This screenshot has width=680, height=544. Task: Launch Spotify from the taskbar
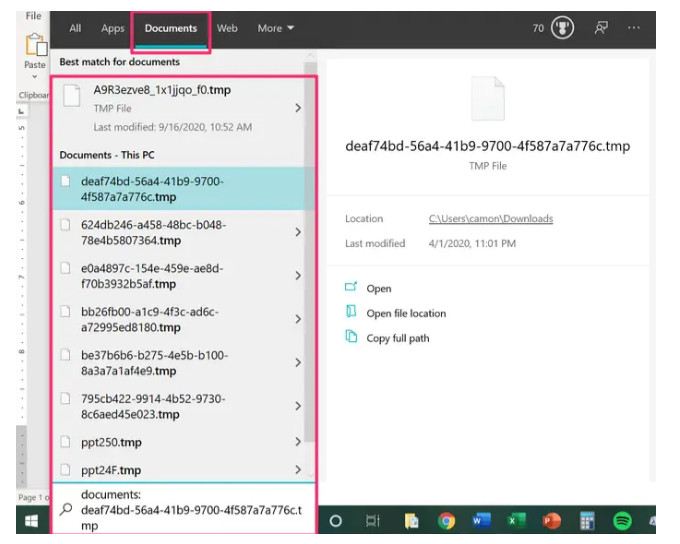tap(621, 521)
